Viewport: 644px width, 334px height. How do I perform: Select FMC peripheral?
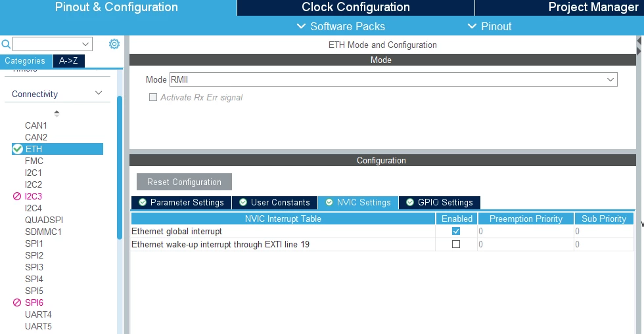pos(34,161)
